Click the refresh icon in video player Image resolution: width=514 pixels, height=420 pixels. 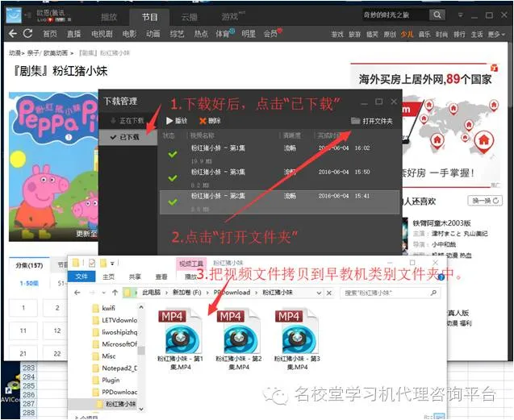tap(28, 33)
